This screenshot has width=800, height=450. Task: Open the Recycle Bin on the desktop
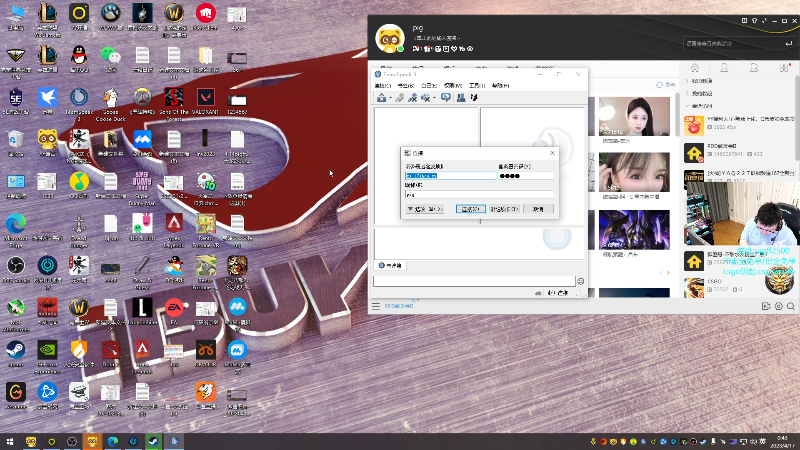coord(15,139)
